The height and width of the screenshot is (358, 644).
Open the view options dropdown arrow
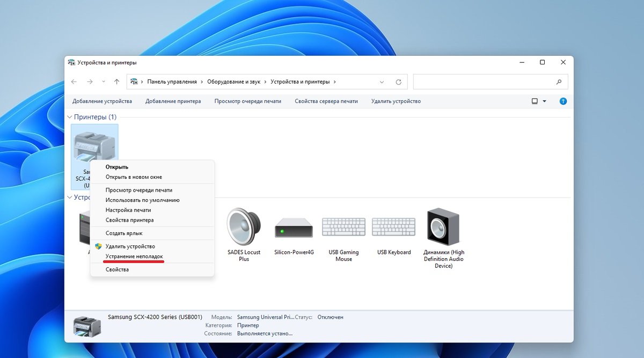pos(545,101)
